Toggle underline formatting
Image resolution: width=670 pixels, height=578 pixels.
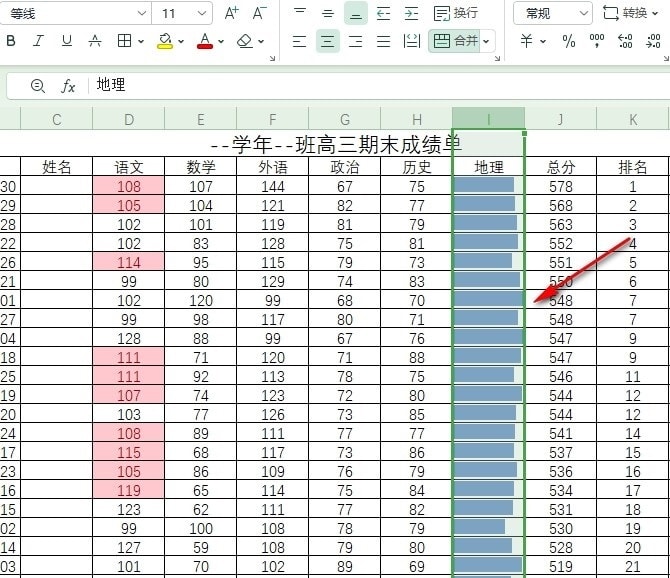point(67,41)
